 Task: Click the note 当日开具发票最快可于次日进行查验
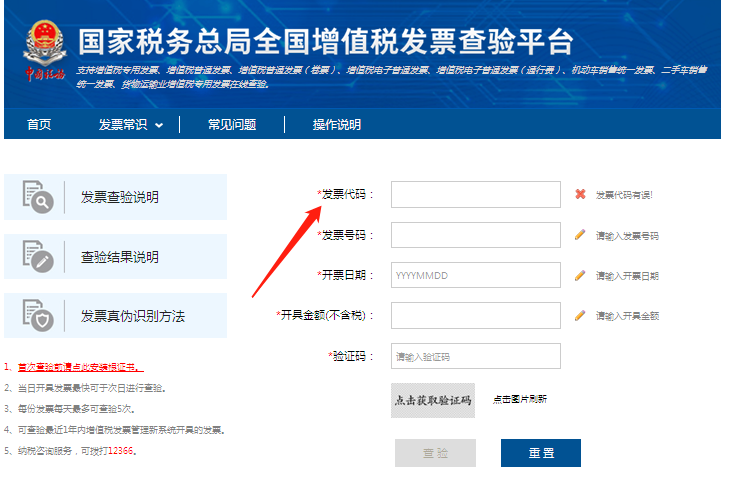pos(85,388)
